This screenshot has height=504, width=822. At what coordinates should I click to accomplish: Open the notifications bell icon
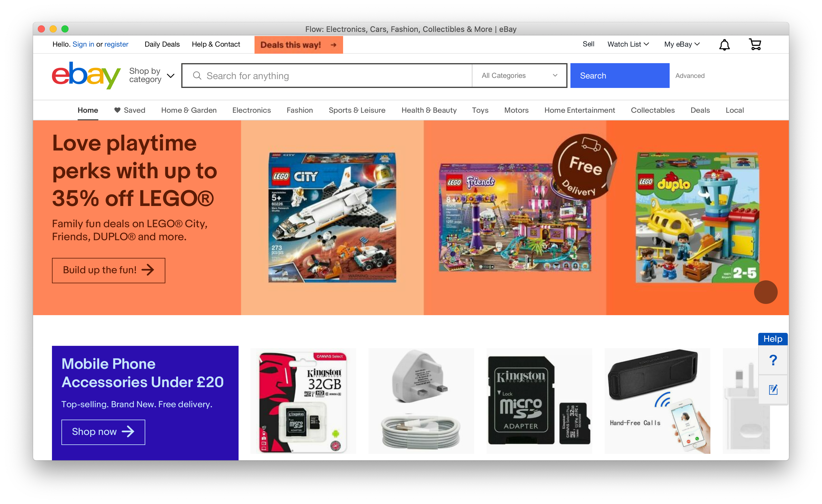click(x=724, y=45)
